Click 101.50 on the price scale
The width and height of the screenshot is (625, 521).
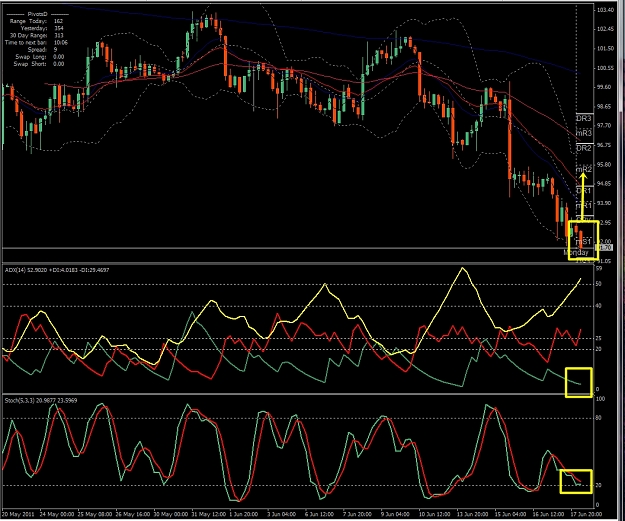(606, 48)
